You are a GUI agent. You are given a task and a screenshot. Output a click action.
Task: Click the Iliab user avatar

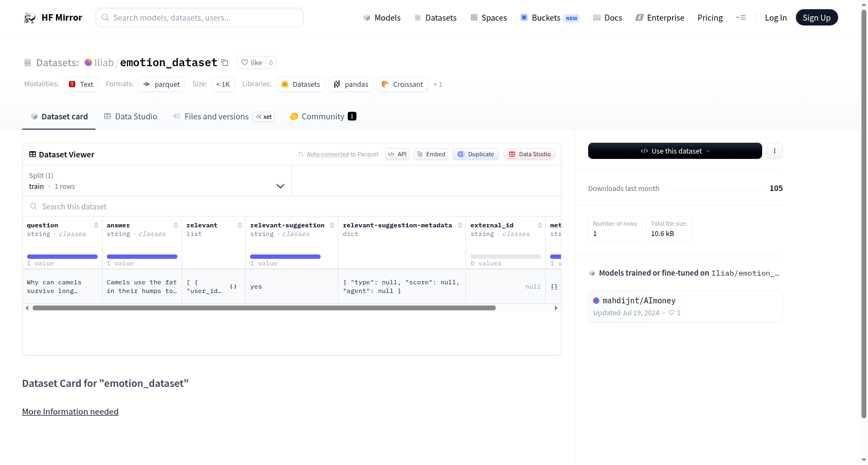(x=88, y=62)
